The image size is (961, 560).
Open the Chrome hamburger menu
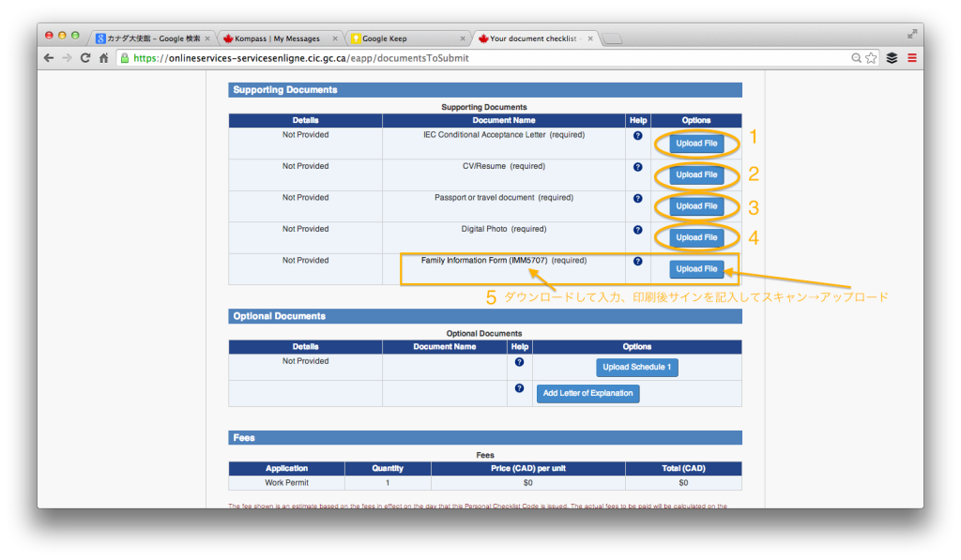911,57
